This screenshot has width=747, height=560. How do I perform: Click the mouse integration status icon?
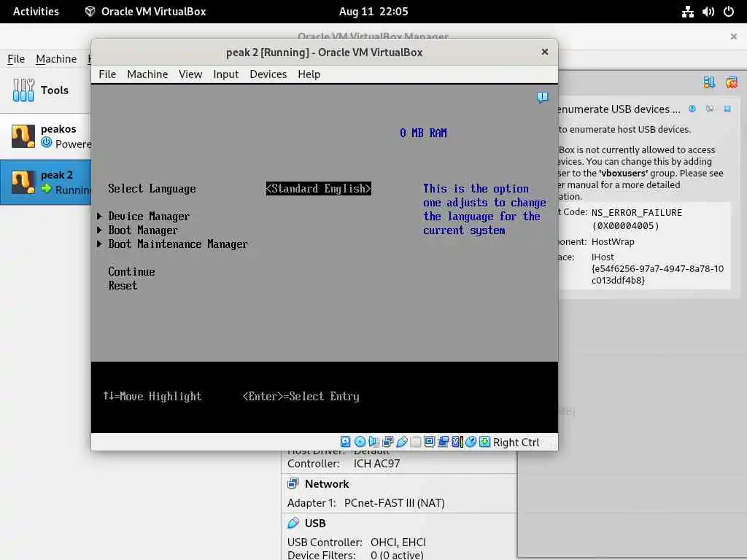click(x=471, y=442)
